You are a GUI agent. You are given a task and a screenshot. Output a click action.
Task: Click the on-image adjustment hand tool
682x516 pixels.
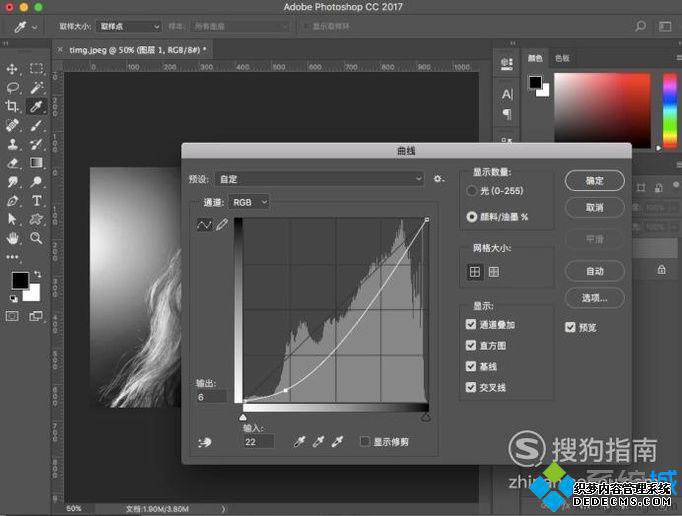coord(204,442)
